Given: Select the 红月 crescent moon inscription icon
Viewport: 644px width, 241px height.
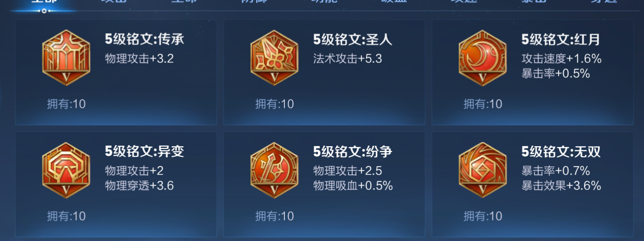Looking at the screenshot, I should click(483, 58).
